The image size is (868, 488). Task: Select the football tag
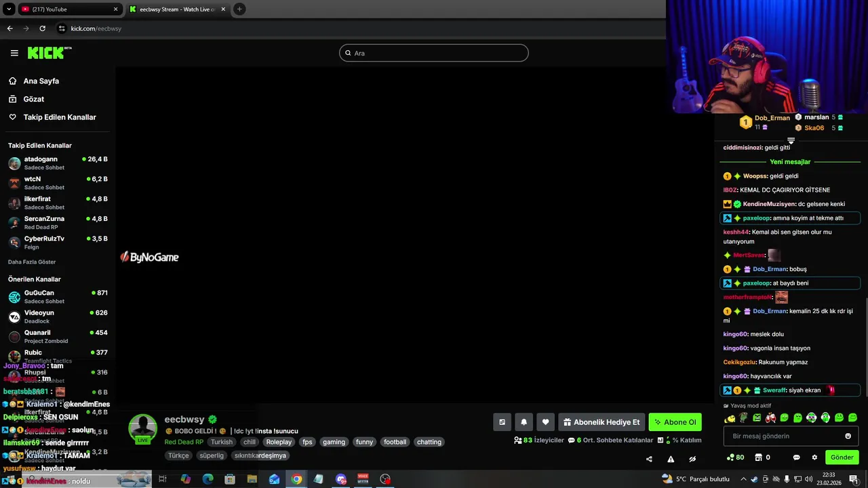[395, 442]
